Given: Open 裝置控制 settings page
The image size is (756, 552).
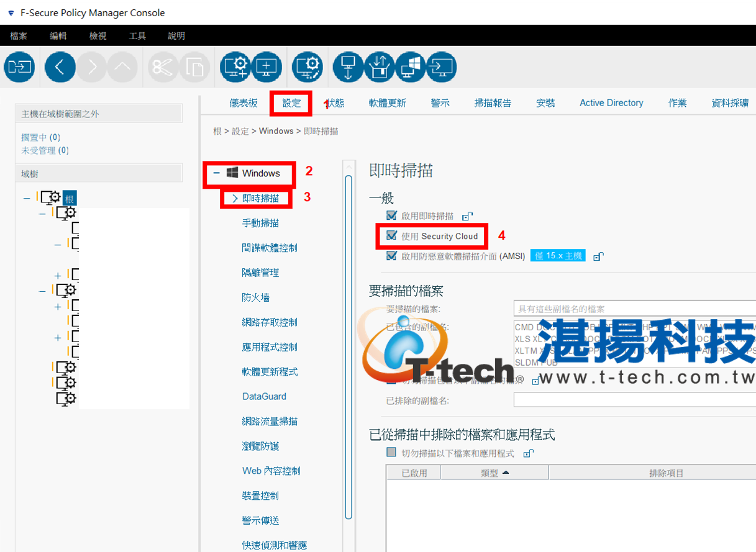Looking at the screenshot, I should pyautogui.click(x=260, y=495).
